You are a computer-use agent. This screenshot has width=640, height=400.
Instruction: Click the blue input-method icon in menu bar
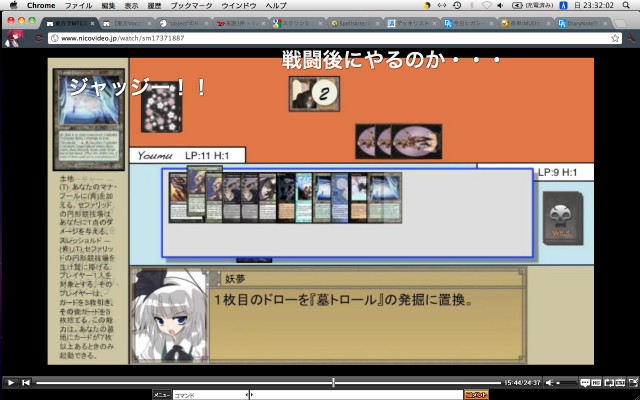563,5
